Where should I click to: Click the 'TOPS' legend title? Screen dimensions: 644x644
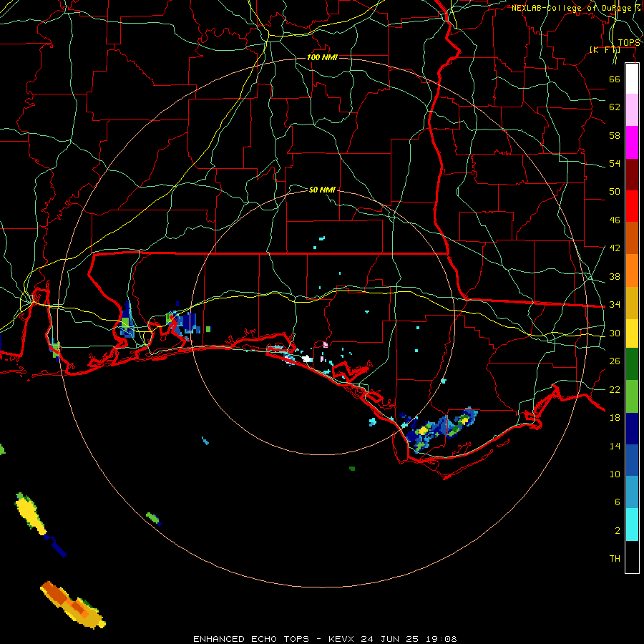pyautogui.click(x=629, y=43)
